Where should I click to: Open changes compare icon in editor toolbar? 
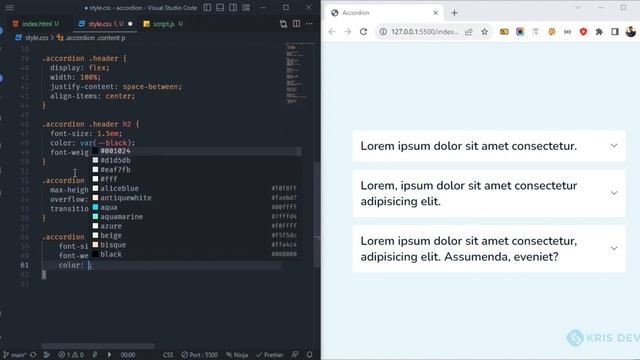[x=283, y=24]
